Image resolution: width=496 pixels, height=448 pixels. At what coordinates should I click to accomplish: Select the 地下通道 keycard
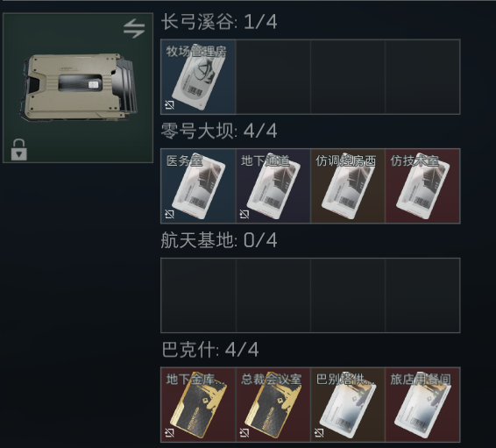[273, 186]
